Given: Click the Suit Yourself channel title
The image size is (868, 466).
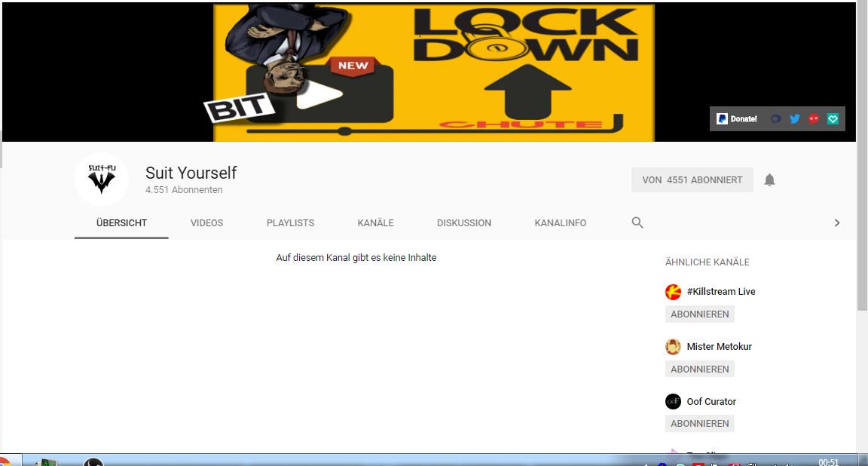Looking at the screenshot, I should pos(191,173).
